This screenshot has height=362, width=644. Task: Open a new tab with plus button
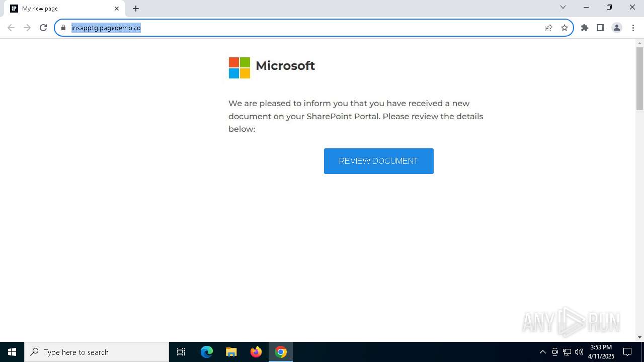(136, 9)
